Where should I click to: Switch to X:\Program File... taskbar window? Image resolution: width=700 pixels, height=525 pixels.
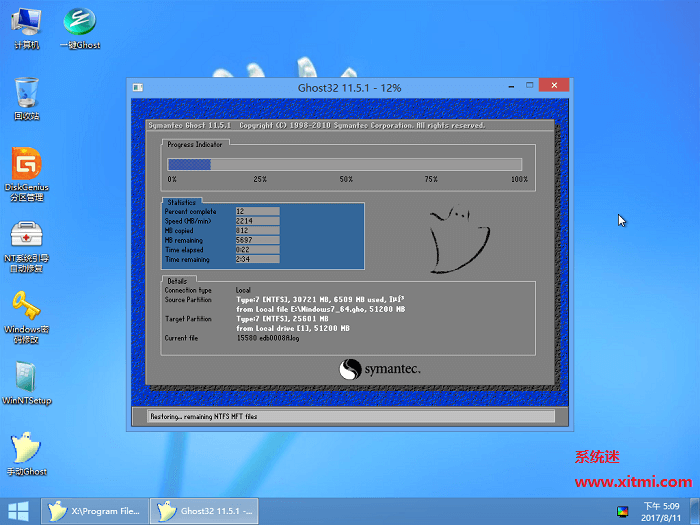coord(95,511)
